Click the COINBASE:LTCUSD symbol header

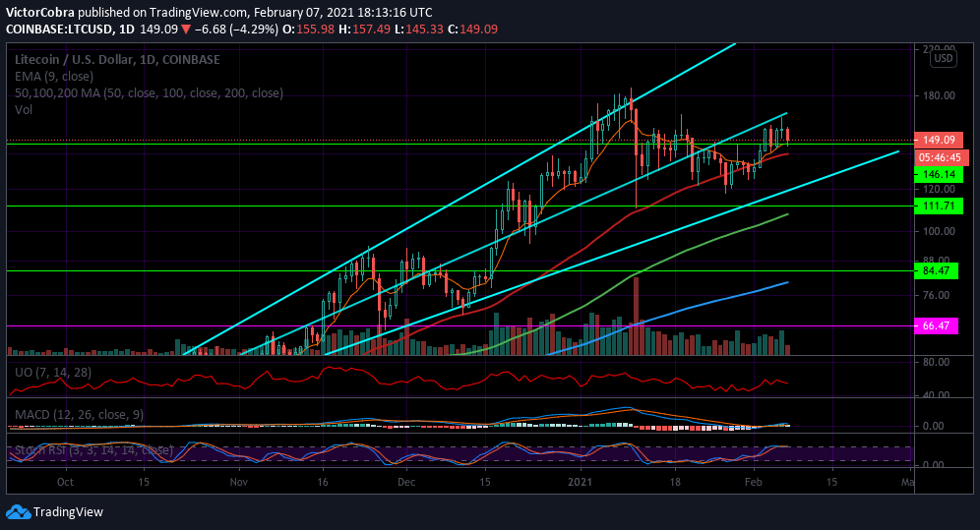click(x=60, y=29)
